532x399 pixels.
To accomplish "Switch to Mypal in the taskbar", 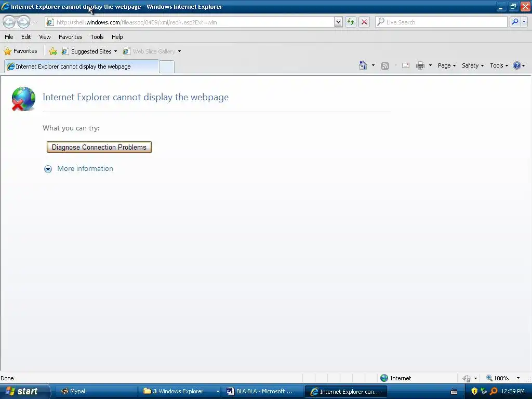I will [x=96, y=391].
